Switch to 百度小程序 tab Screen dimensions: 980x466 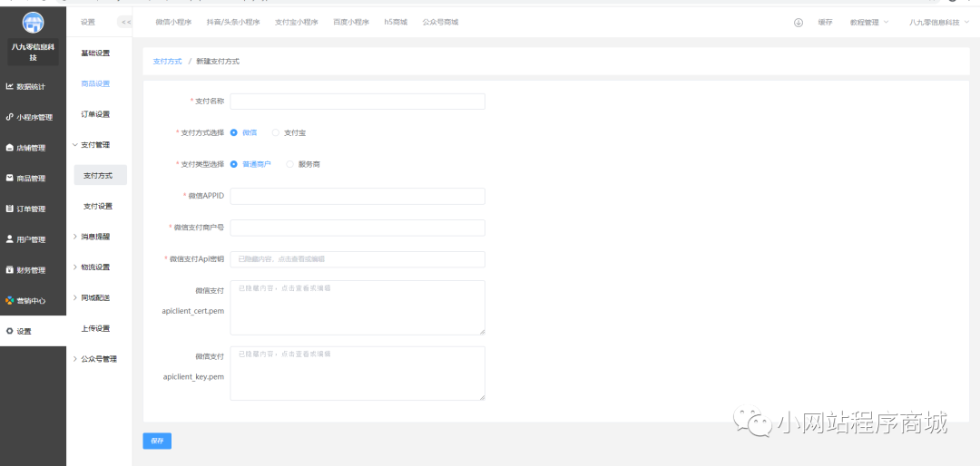coord(351,22)
